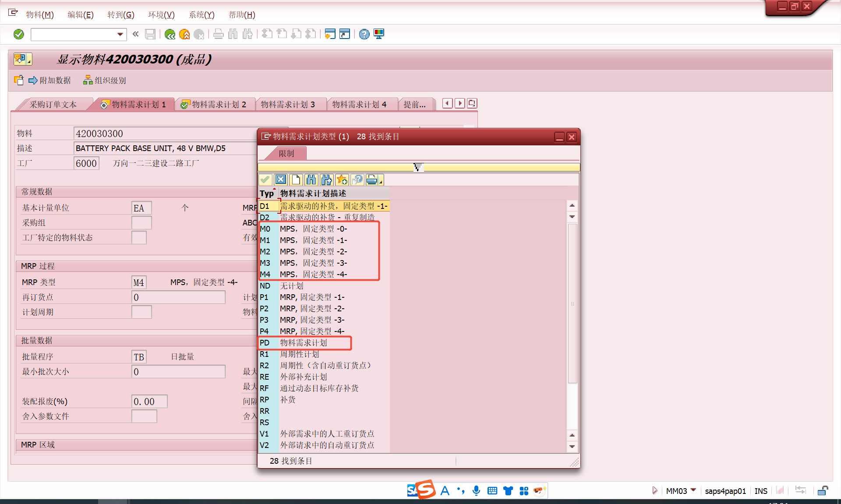Viewport: 841px width, 504px height.
Task: Click the 28 找到条目 status text
Action: (290, 461)
